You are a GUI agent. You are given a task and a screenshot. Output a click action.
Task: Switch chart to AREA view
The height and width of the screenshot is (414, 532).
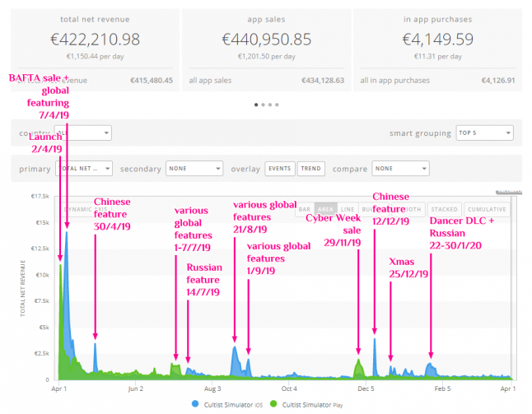pyautogui.click(x=325, y=209)
